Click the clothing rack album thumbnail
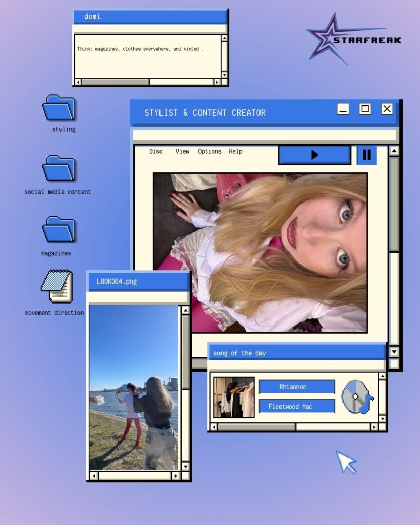Image resolution: width=420 pixels, height=525 pixels. (234, 397)
